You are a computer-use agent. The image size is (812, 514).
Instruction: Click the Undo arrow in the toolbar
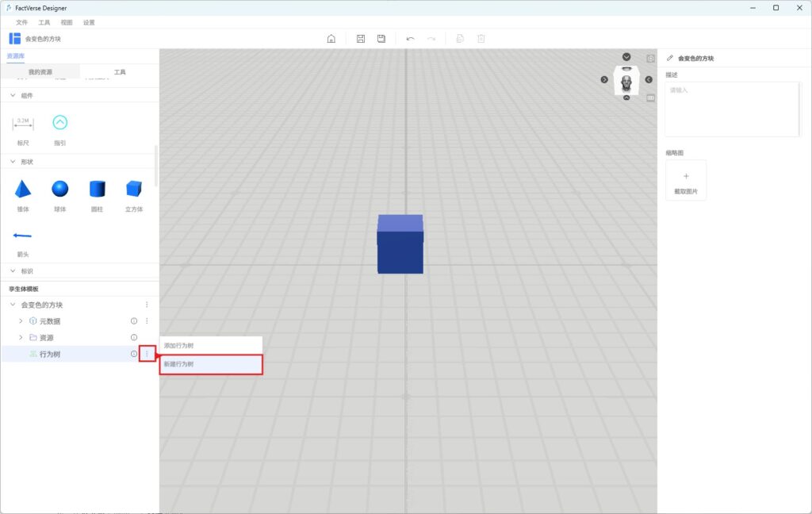pos(410,39)
